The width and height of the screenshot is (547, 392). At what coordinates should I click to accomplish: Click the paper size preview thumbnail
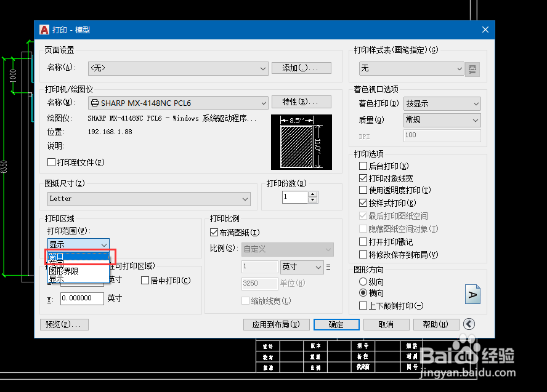301,142
